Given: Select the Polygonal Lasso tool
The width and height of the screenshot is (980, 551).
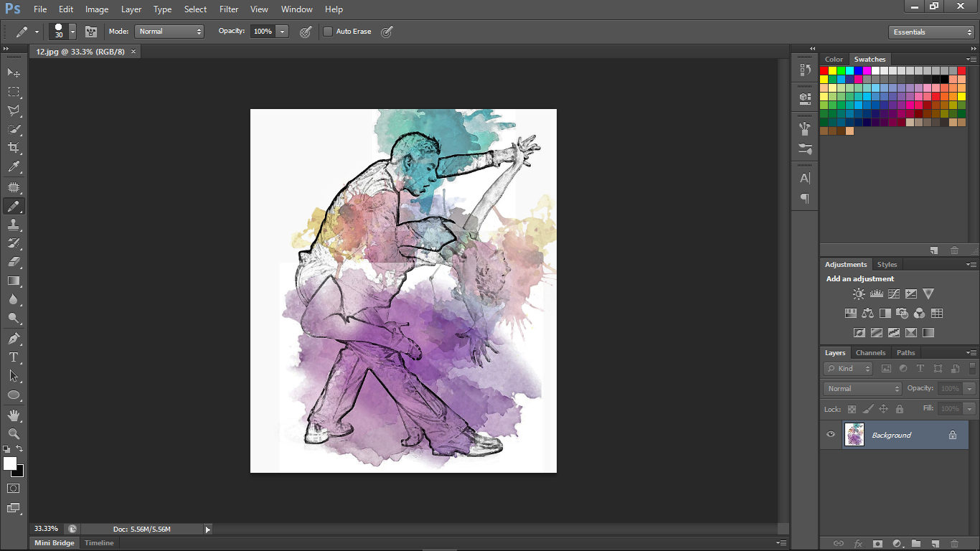Looking at the screenshot, I should click(14, 110).
